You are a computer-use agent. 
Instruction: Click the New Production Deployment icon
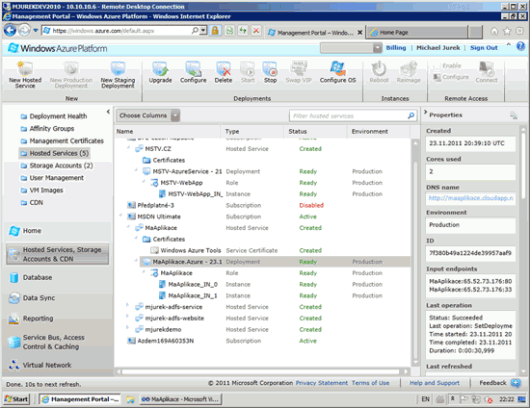[71, 69]
